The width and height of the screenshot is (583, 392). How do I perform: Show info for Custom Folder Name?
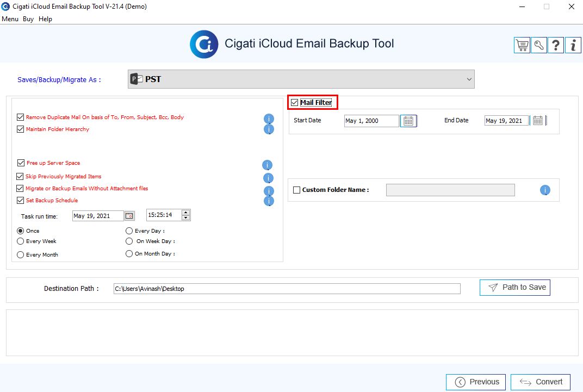[545, 190]
